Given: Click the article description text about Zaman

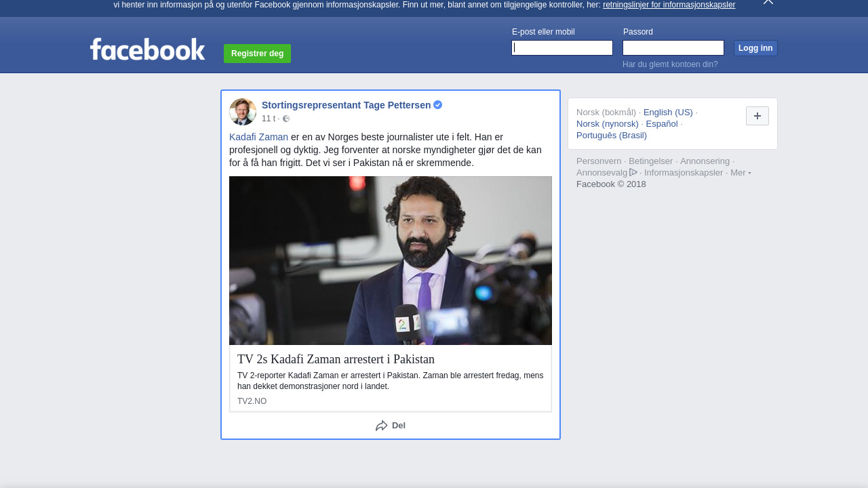Looking at the screenshot, I should click(x=391, y=381).
